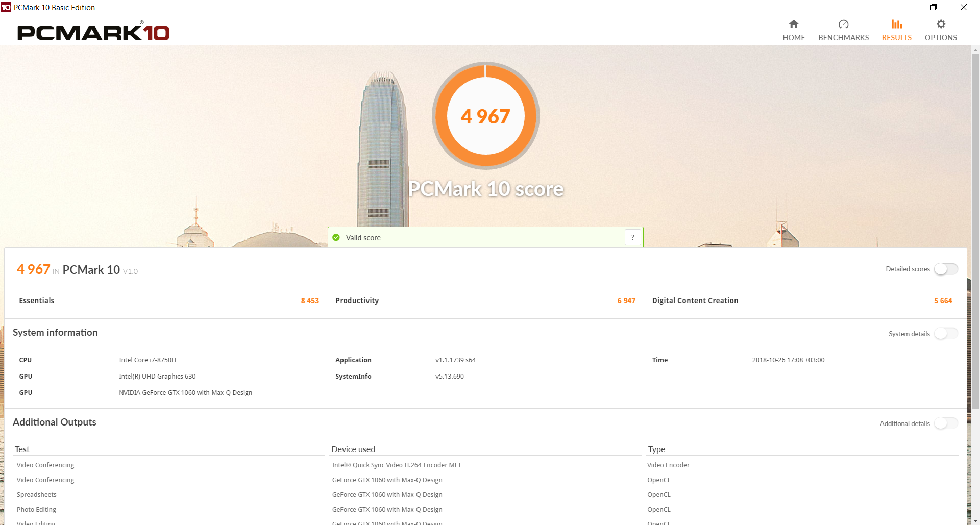Click the circular 4 967 score gauge

tap(485, 116)
